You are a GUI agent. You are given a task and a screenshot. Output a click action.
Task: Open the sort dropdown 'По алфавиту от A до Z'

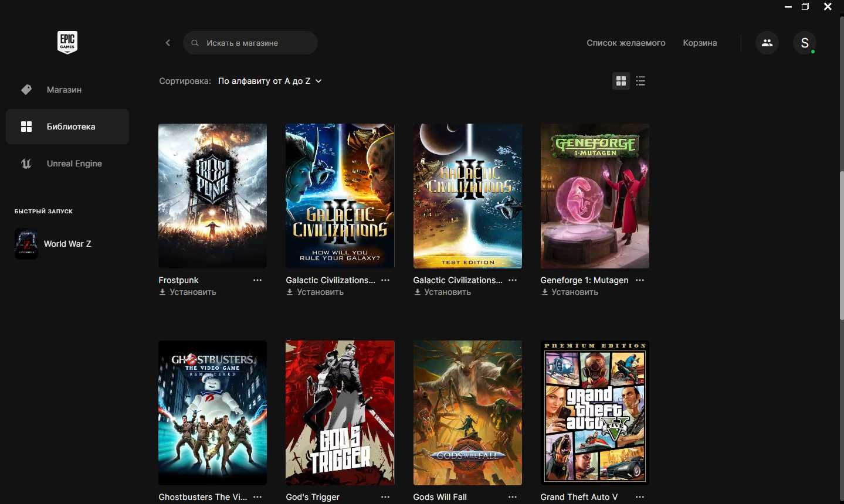pos(270,81)
